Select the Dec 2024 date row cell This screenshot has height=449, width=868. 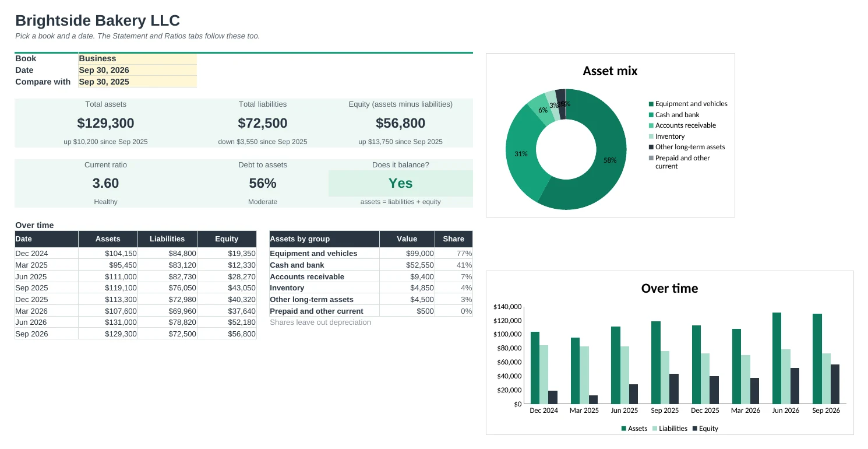pyautogui.click(x=46, y=254)
